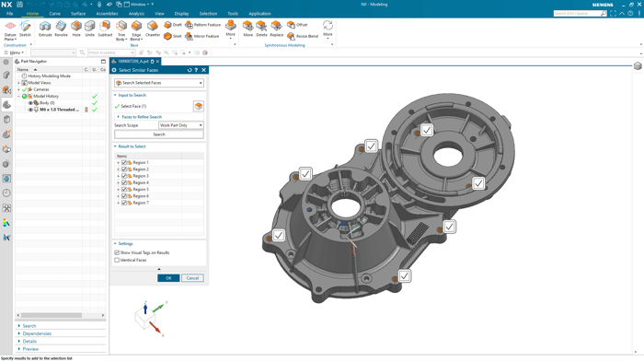
Task: Click the Search button in dialog
Action: click(159, 134)
